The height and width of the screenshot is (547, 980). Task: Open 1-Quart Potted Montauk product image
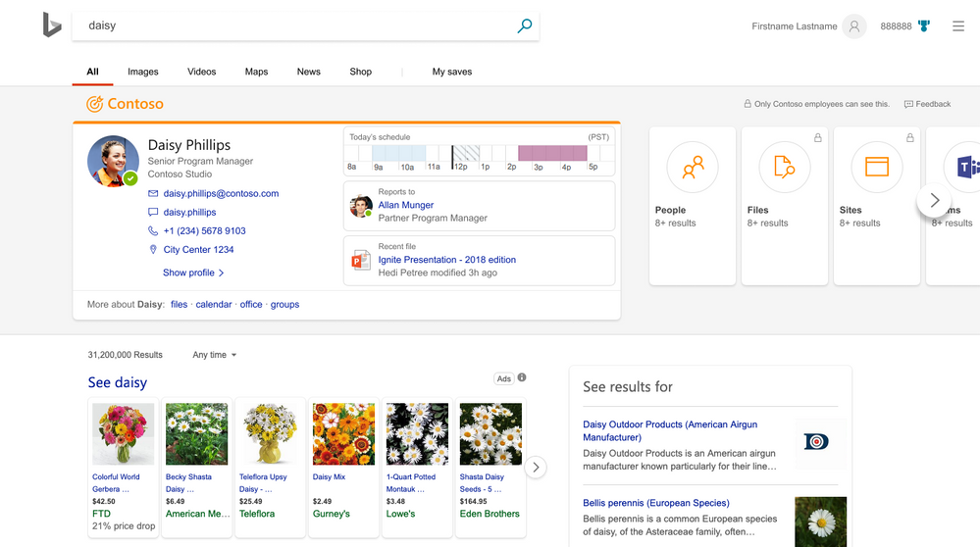tap(417, 434)
